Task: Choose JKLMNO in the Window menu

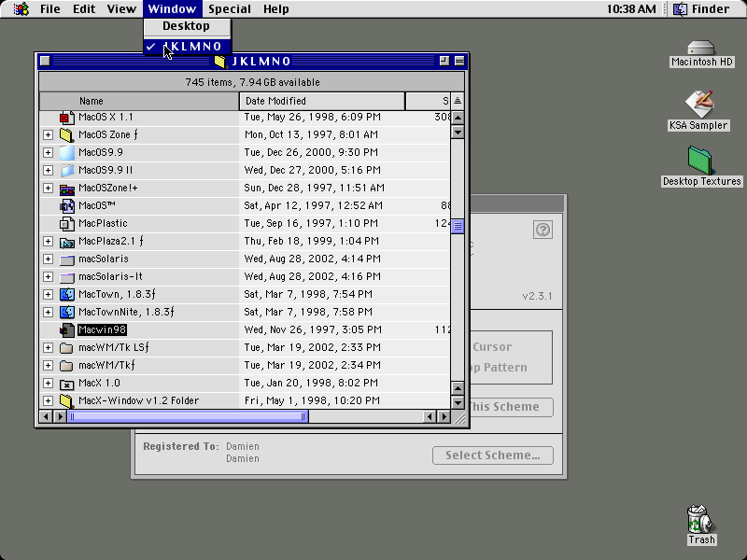Action: (x=188, y=46)
